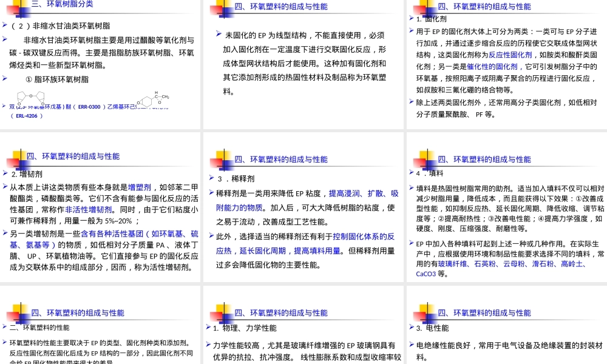Image resolution: width=607 pixels, height=364 pixels.
Task: Click the label ( ERL-4206 )
Action: [26, 116]
